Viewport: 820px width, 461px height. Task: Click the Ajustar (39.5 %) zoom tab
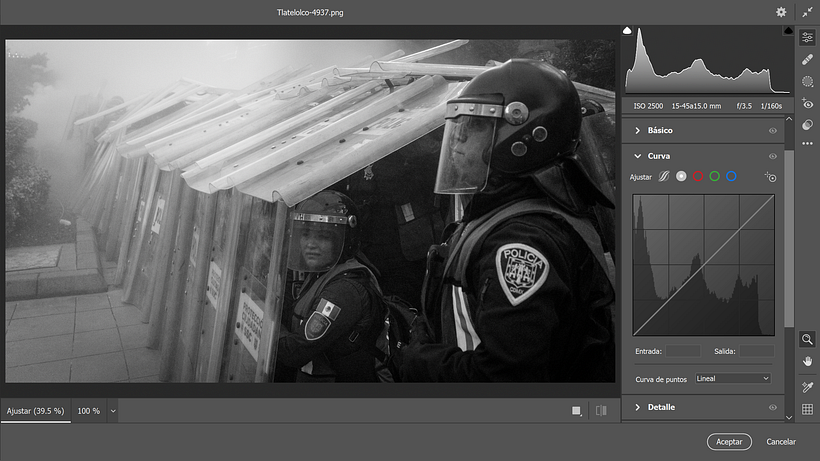(35, 411)
